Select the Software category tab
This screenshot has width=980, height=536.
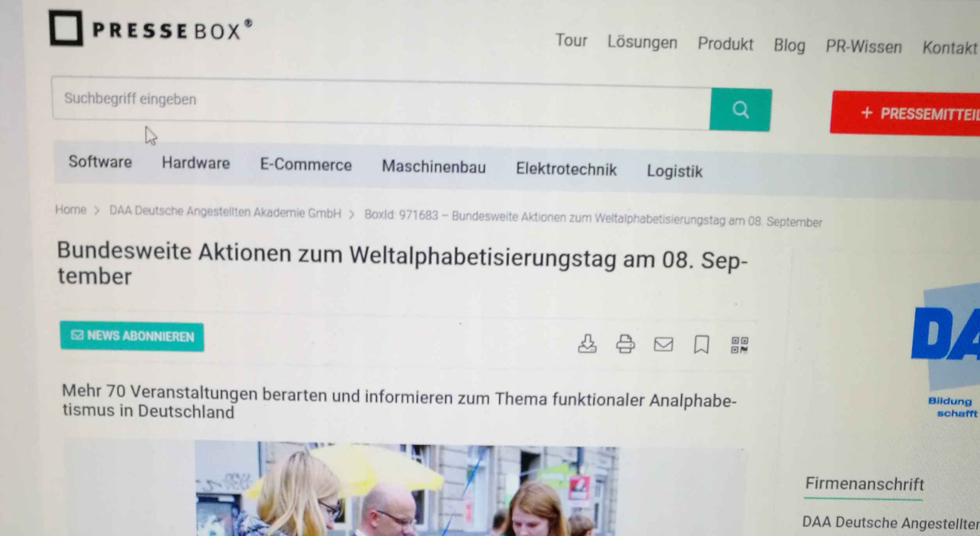pyautogui.click(x=100, y=162)
